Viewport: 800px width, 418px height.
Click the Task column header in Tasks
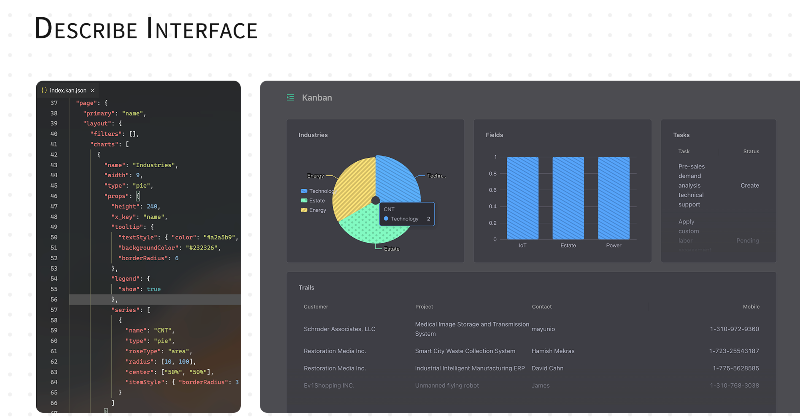click(684, 151)
